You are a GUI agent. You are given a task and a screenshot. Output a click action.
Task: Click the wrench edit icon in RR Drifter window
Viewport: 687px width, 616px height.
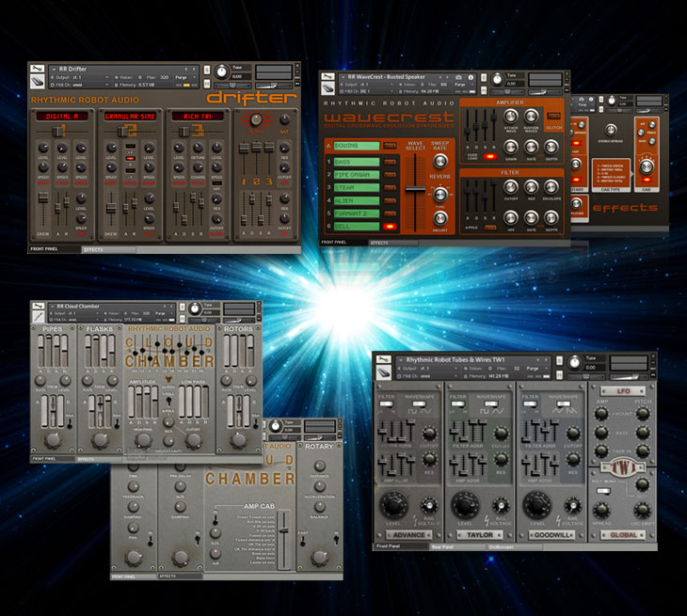pyautogui.click(x=38, y=69)
